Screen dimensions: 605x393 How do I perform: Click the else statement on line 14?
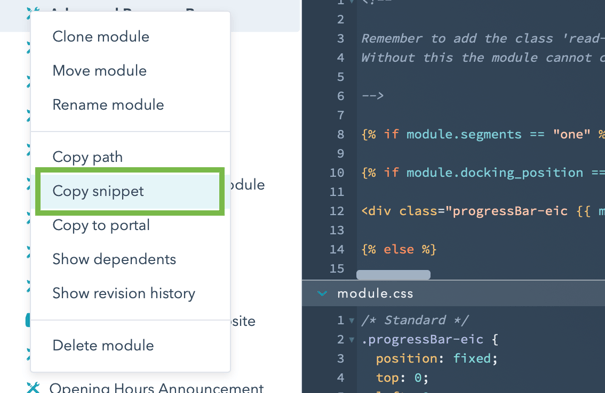point(399,249)
